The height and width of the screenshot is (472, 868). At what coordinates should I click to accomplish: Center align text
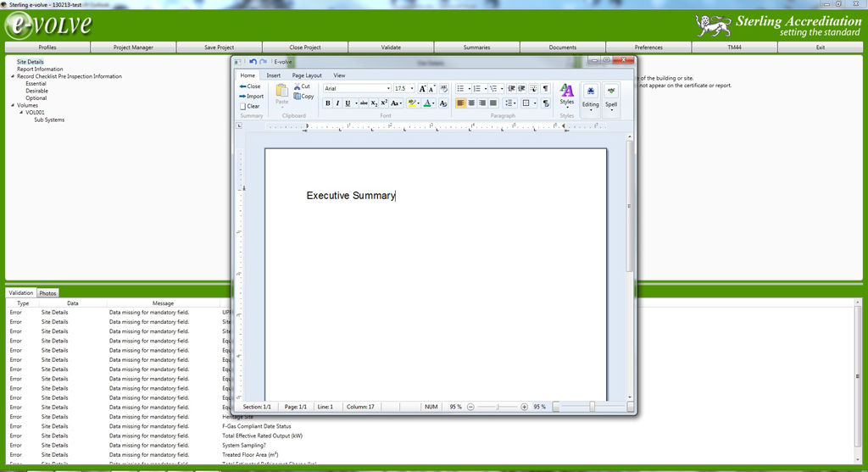click(471, 103)
